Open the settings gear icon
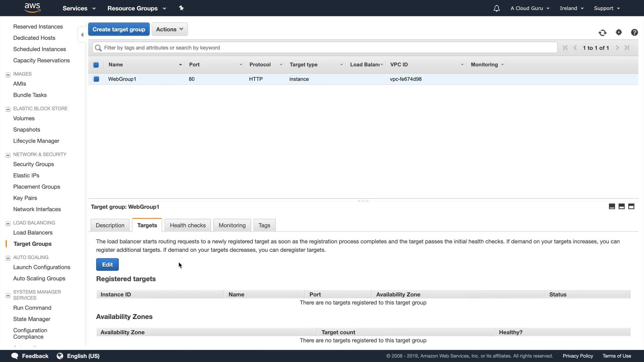This screenshot has height=362, width=644. 619,32
